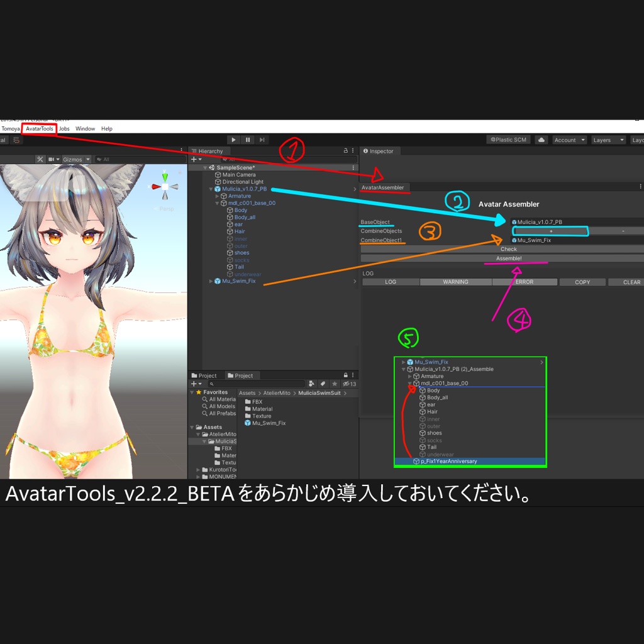The width and height of the screenshot is (644, 644).
Task: Open Mulicia_v1.0.7_PB prefab via right chevron in Hierarchy
Action: [x=355, y=189]
